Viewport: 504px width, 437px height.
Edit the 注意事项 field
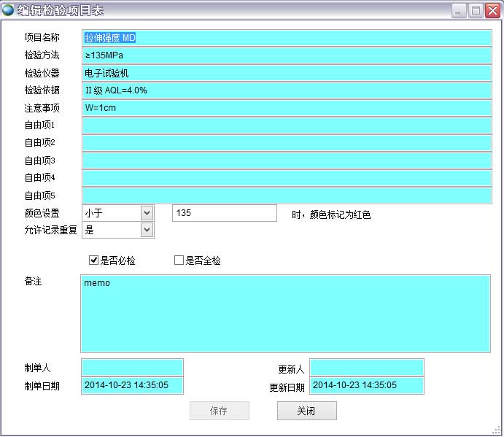pos(286,108)
